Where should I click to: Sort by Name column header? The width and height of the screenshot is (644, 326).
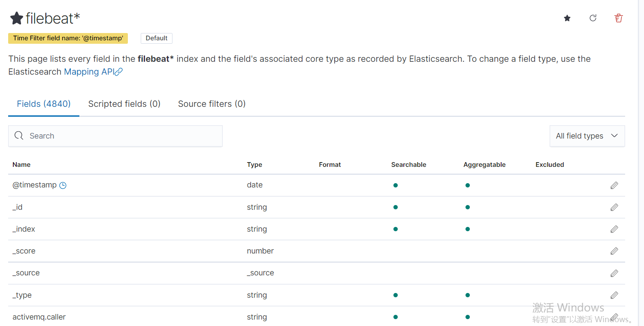coord(21,165)
